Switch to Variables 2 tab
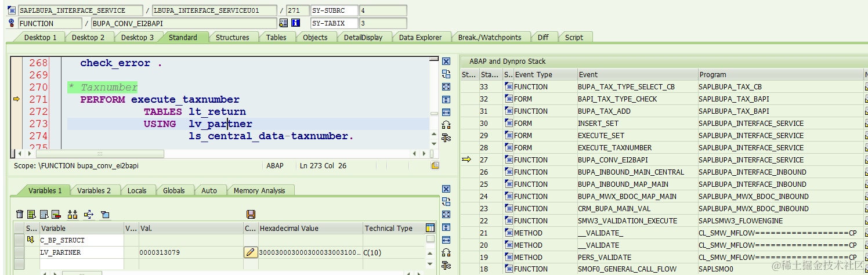The width and height of the screenshot is (868, 275). point(93,190)
